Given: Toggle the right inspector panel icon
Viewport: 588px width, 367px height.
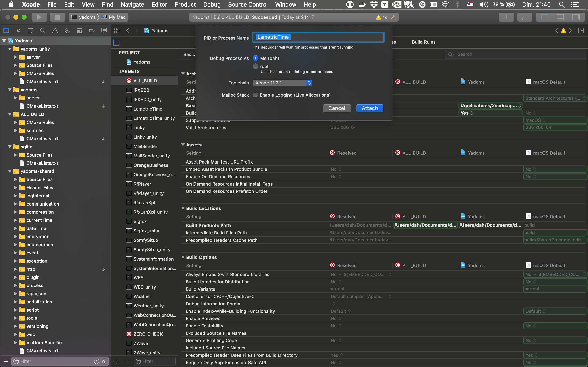Looking at the screenshot, I should [x=576, y=17].
